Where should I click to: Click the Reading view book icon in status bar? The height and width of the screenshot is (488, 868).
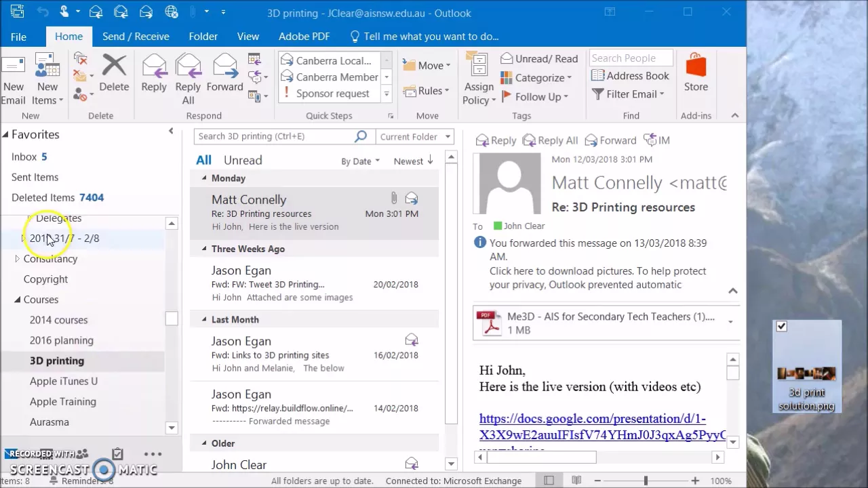(576, 481)
